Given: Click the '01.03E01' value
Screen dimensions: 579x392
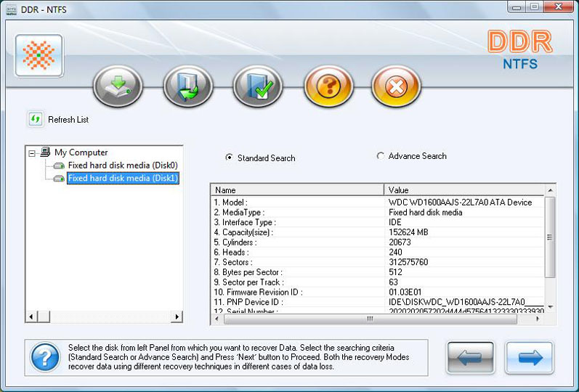Looking at the screenshot, I should [405, 292].
